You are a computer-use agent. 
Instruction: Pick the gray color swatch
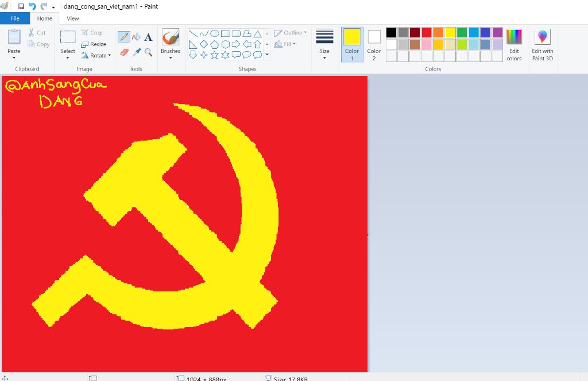[x=403, y=33]
